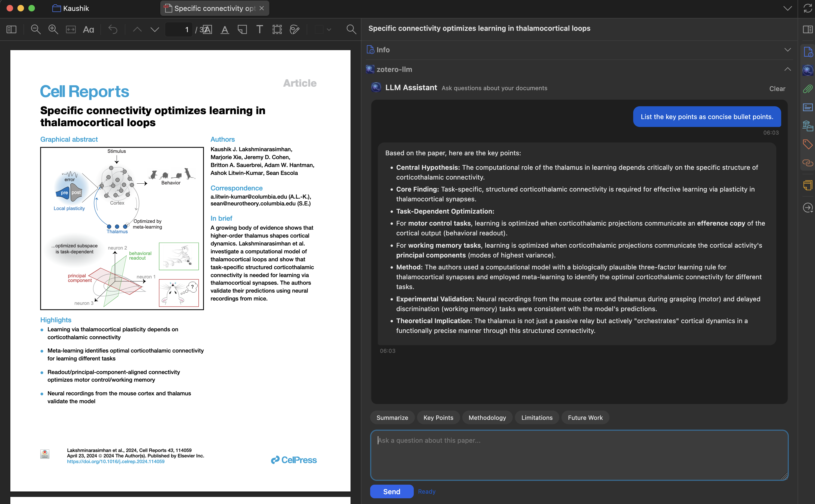Select the area selection tool
The image size is (815, 504).
[x=277, y=30]
